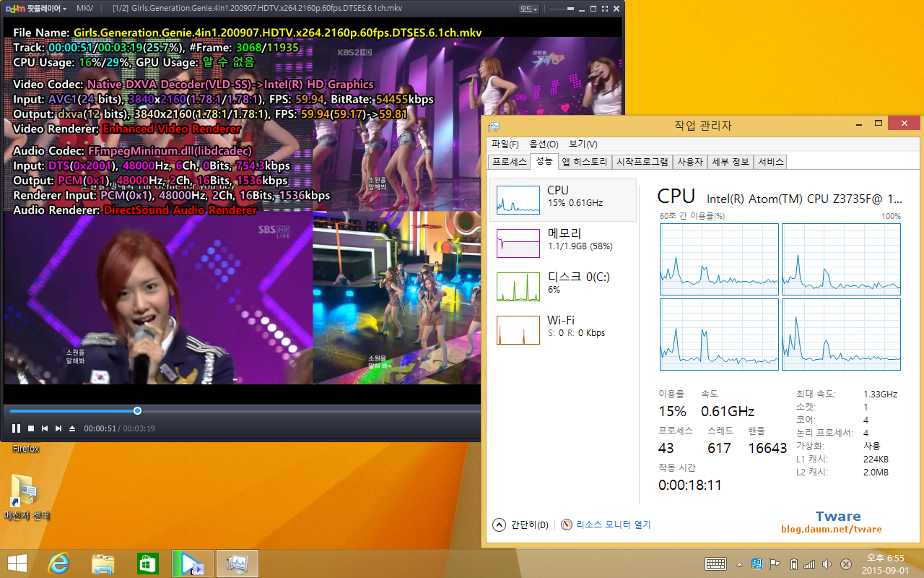
Task: Click the Task Manager window icon in title bar
Action: point(493,125)
